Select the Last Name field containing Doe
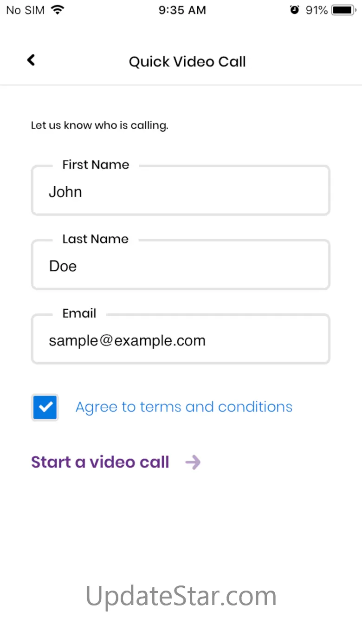 [x=180, y=267]
